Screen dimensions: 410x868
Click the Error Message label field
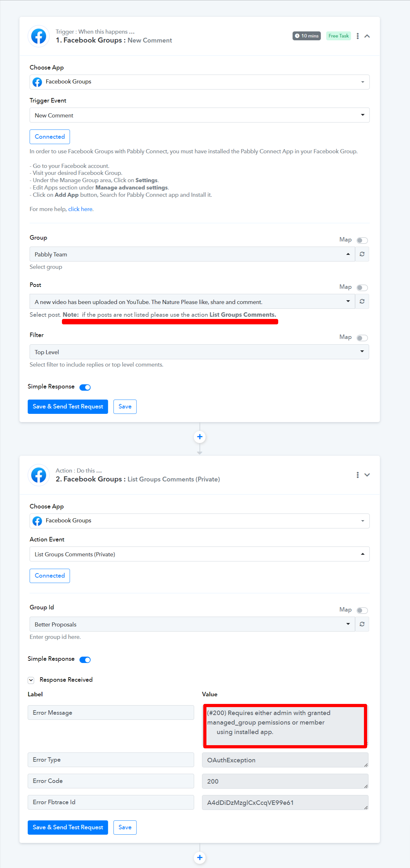[x=111, y=712]
